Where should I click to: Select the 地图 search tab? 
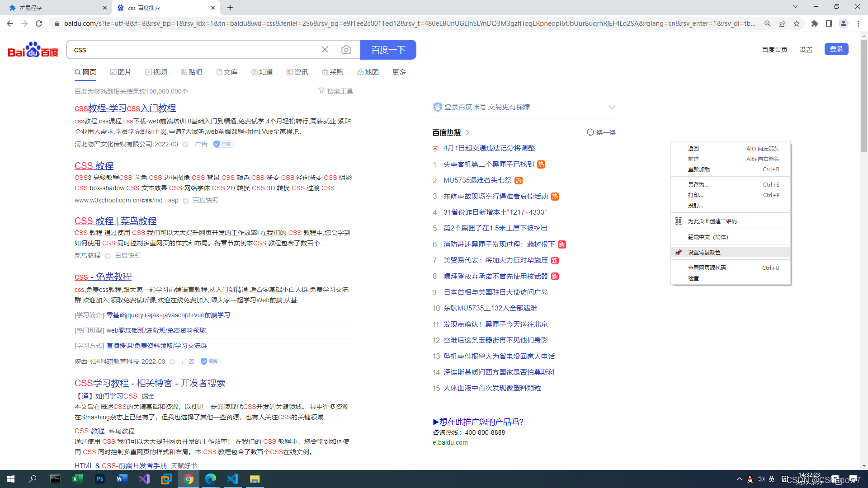tap(368, 72)
